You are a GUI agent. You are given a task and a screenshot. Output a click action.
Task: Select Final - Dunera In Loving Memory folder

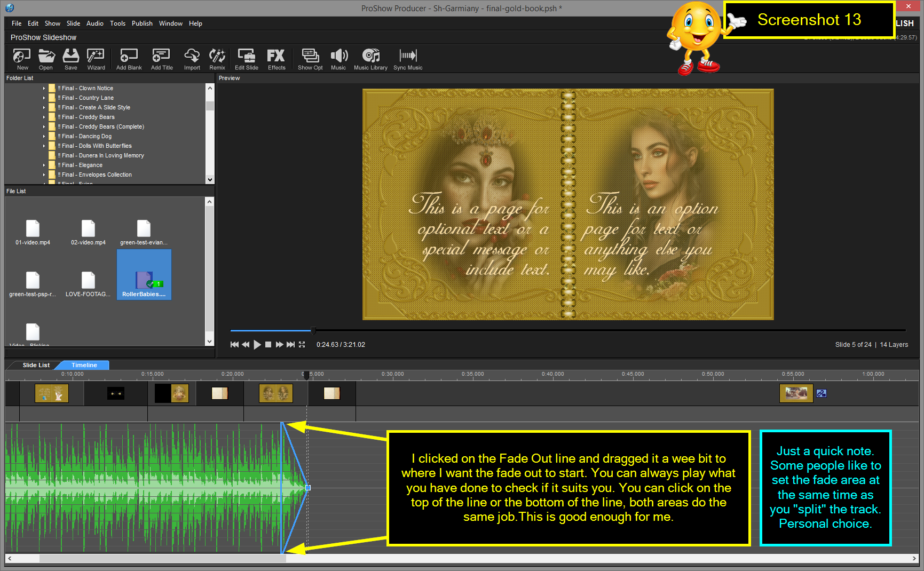102,156
